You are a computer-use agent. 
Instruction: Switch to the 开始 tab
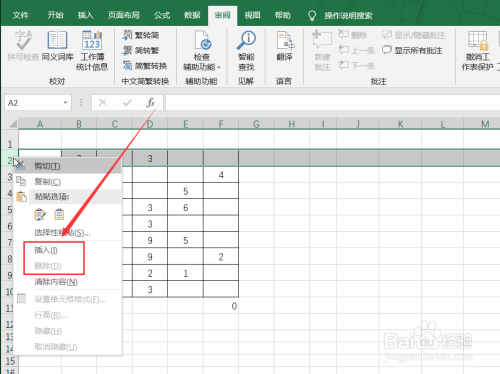tap(55, 15)
